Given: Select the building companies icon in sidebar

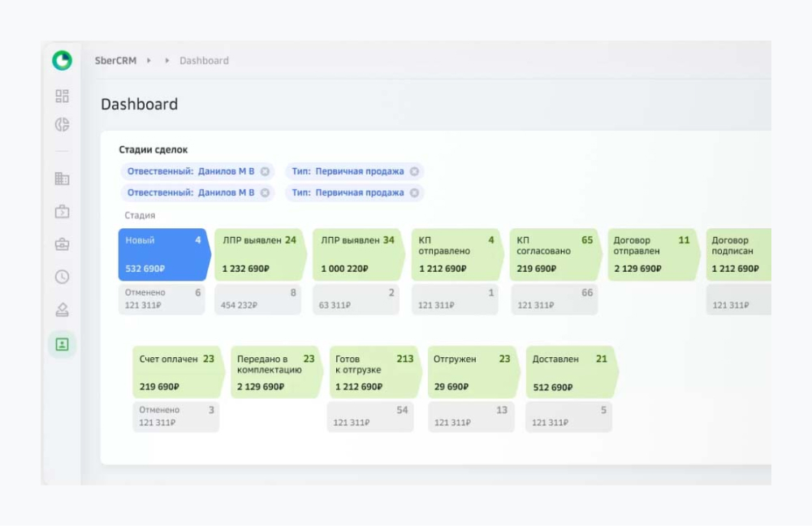Looking at the screenshot, I should coord(62,179).
